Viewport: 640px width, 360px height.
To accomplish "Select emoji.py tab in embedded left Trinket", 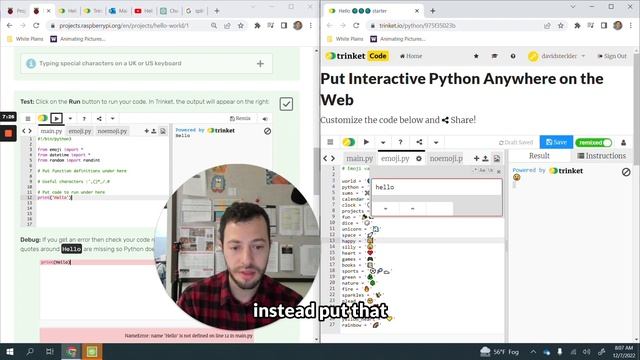I will point(80,131).
